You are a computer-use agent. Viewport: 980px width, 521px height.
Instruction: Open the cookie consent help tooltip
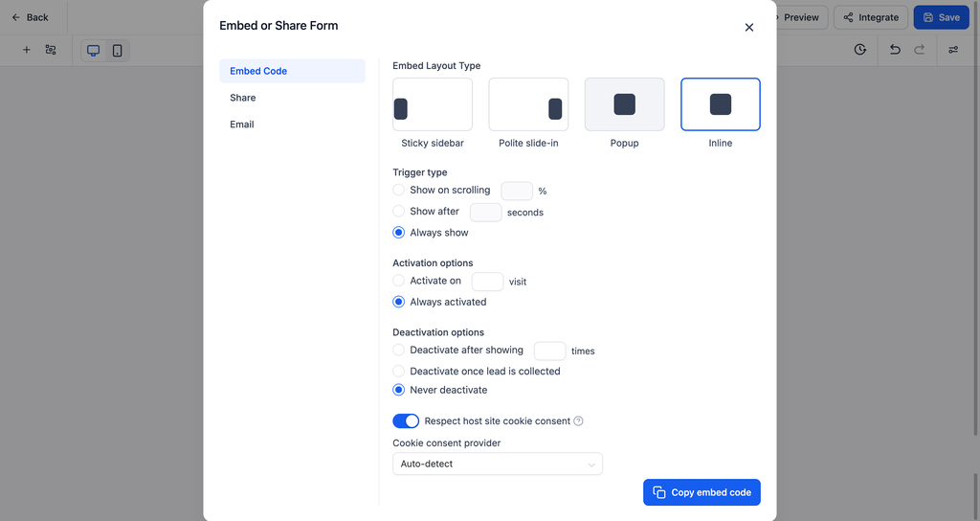[x=578, y=421]
